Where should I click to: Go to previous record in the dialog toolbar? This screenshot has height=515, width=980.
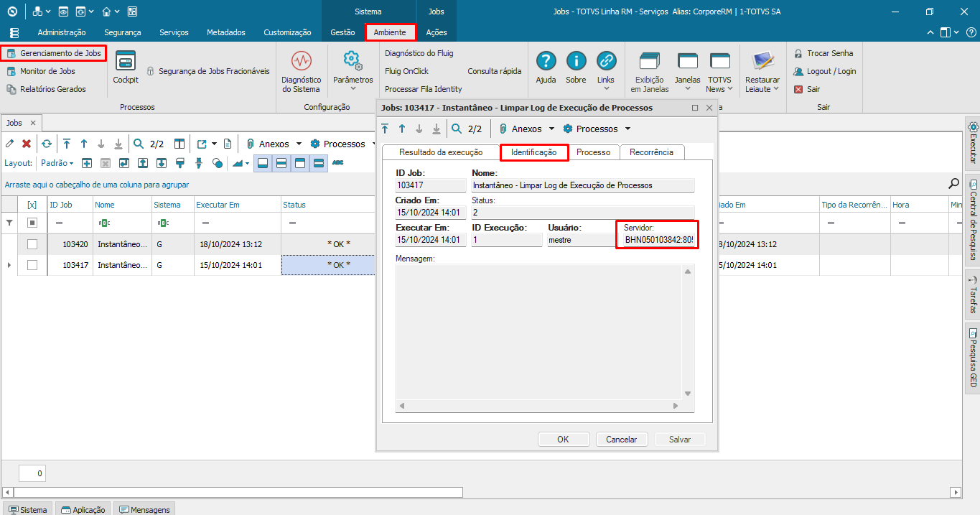pos(402,129)
